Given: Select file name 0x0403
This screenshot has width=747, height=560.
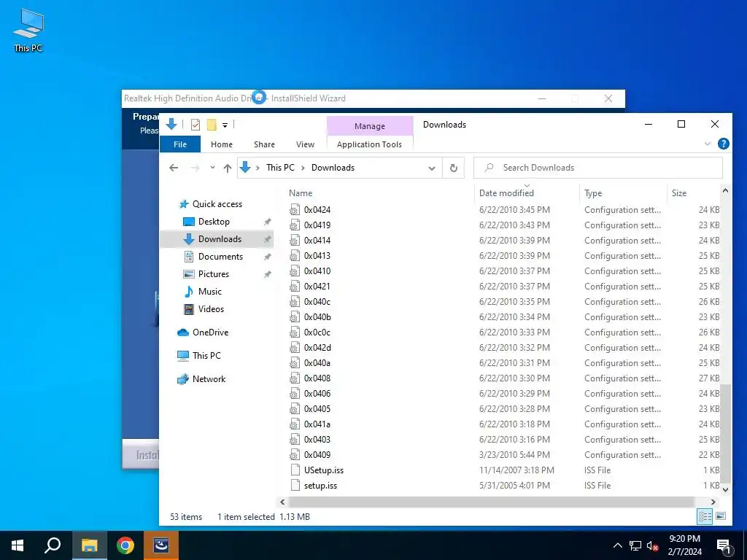Looking at the screenshot, I should point(317,440).
